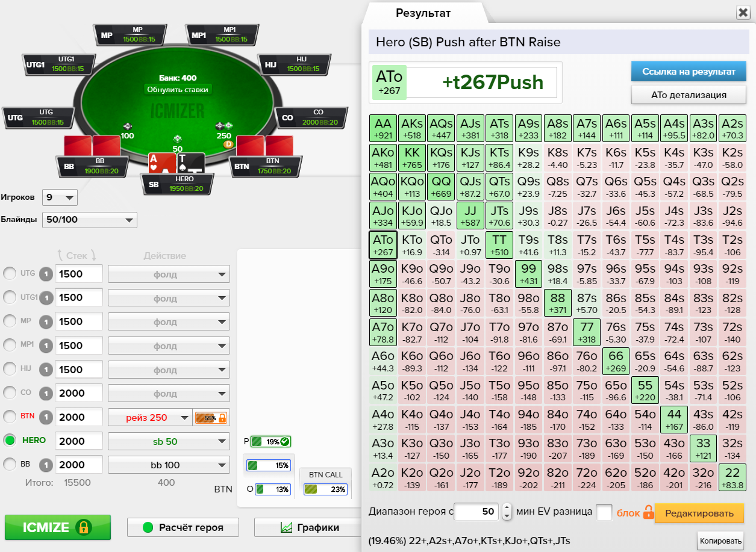Click the ICMIZE calculate button

click(x=58, y=527)
